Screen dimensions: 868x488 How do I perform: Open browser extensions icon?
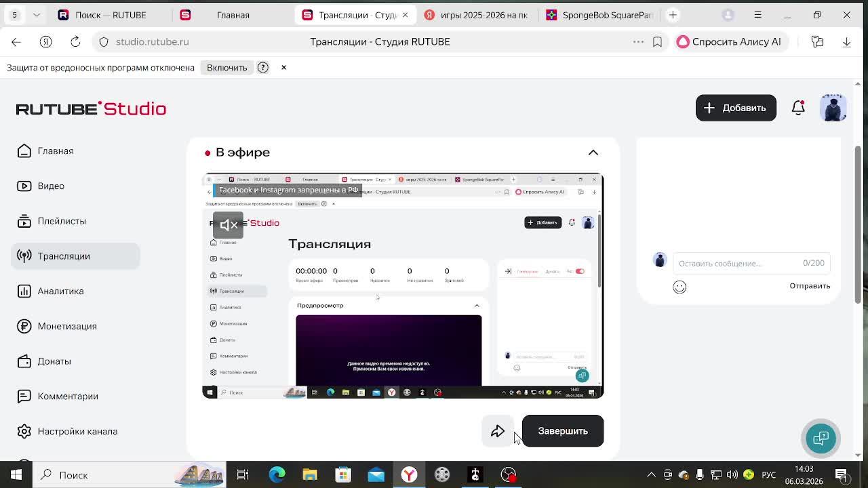point(817,42)
